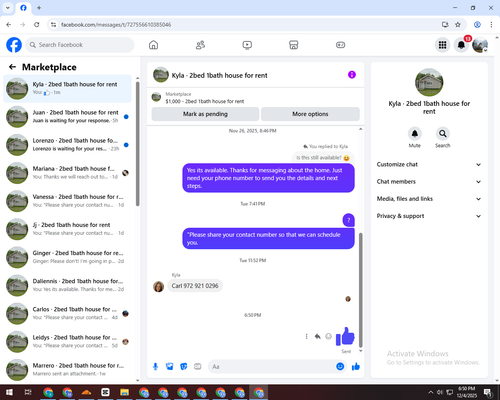The image size is (500, 400).
Task: View site information icon in address bar
Action: click(x=53, y=25)
